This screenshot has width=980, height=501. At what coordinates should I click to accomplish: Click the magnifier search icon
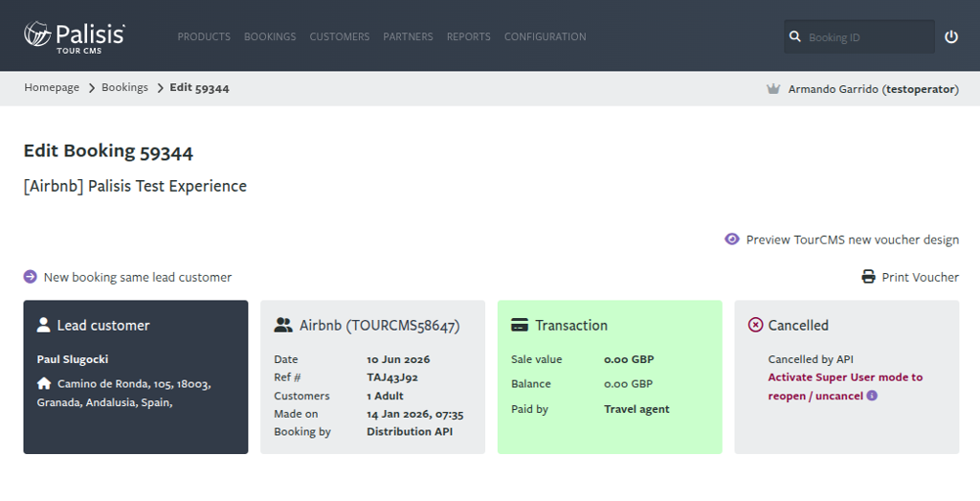tap(795, 37)
